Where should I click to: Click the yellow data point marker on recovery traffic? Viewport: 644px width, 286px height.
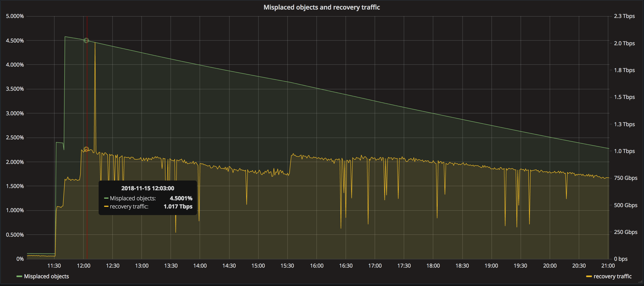pos(86,149)
